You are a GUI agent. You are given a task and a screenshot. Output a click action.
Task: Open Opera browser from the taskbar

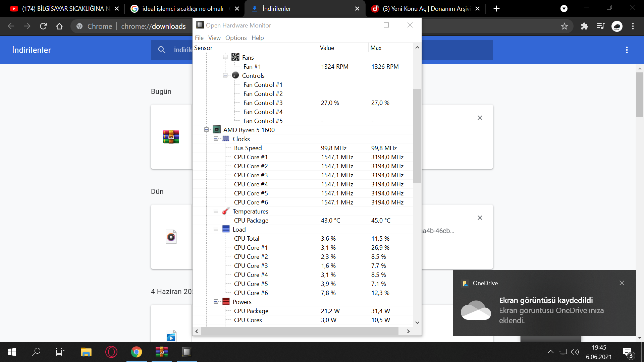coord(111,352)
